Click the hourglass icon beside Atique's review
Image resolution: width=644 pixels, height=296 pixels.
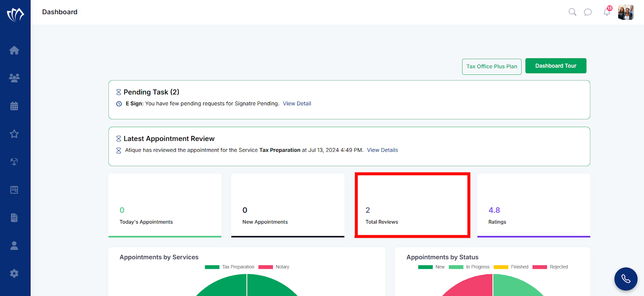click(x=119, y=150)
